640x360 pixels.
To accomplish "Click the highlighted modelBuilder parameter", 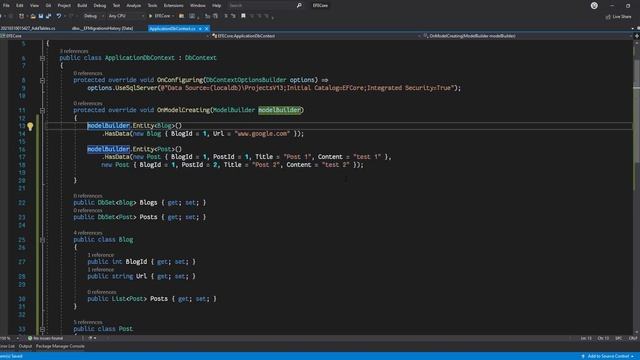I will click(280, 110).
